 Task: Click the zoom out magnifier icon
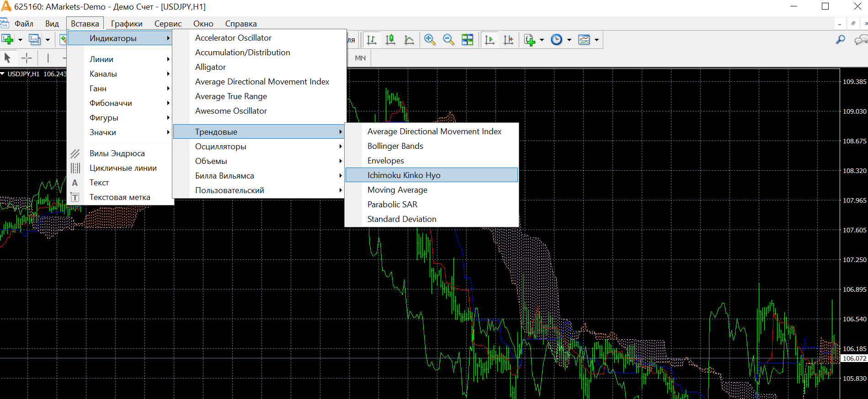pyautogui.click(x=448, y=40)
